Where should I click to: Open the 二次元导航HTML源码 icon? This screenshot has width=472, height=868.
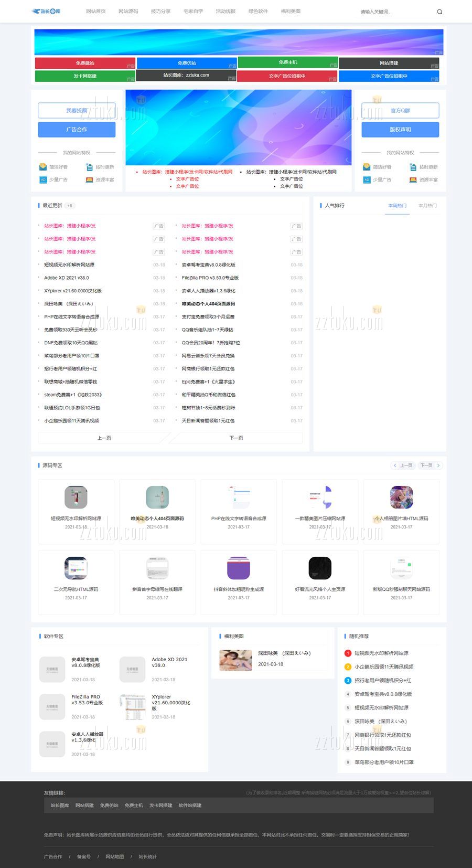[76, 568]
